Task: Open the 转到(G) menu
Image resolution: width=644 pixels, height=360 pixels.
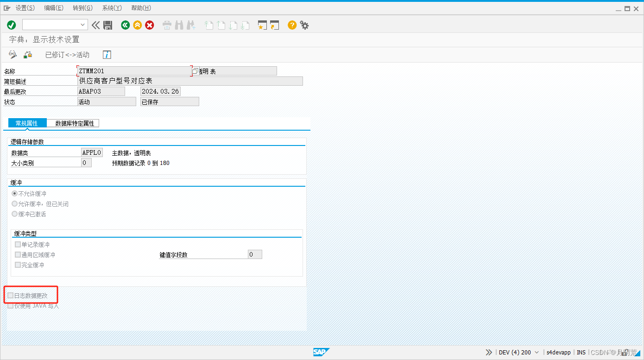Action: [x=82, y=8]
